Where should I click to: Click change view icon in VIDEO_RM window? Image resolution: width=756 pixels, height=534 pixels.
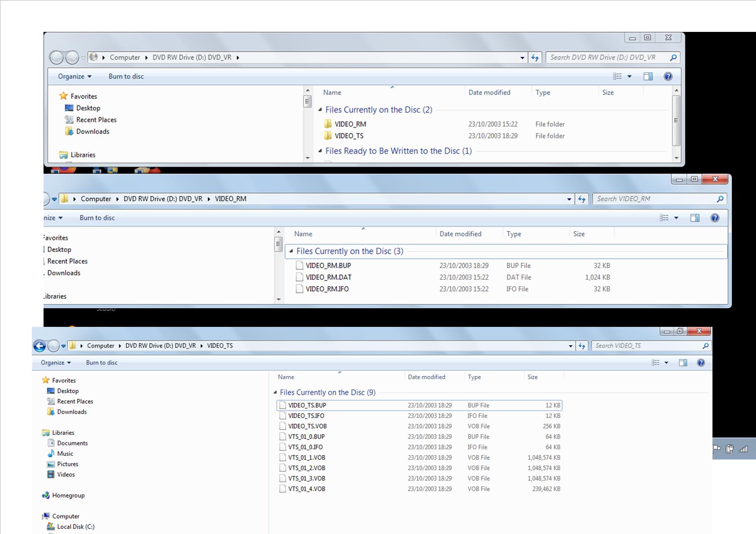tap(664, 218)
